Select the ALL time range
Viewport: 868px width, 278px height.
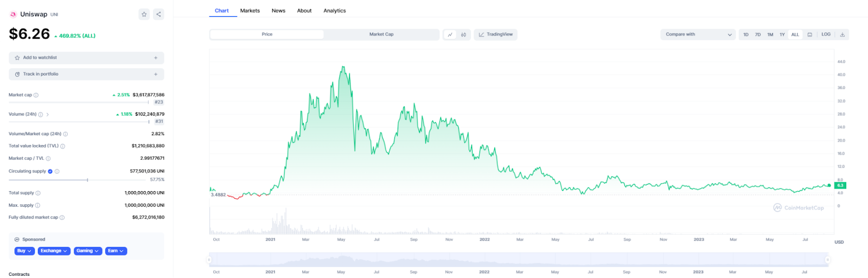[795, 34]
